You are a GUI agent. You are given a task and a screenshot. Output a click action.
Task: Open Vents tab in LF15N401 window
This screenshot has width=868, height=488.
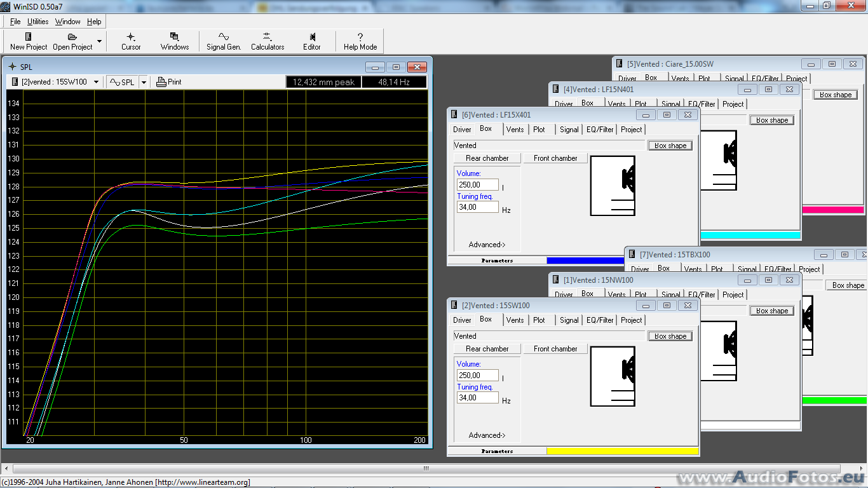(617, 104)
